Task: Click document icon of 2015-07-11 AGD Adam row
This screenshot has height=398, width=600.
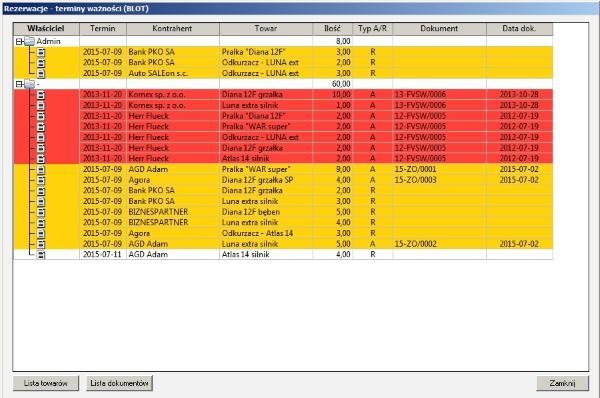Action: (41, 254)
